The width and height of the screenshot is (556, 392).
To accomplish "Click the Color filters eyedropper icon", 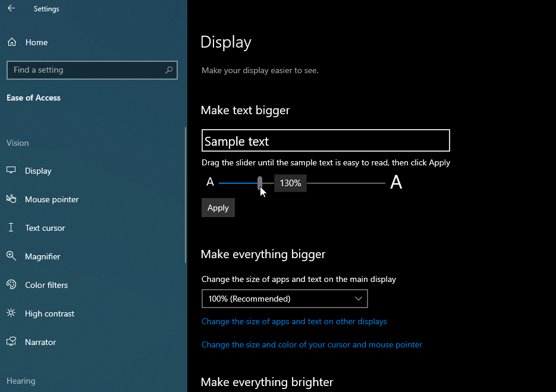I will [x=12, y=285].
